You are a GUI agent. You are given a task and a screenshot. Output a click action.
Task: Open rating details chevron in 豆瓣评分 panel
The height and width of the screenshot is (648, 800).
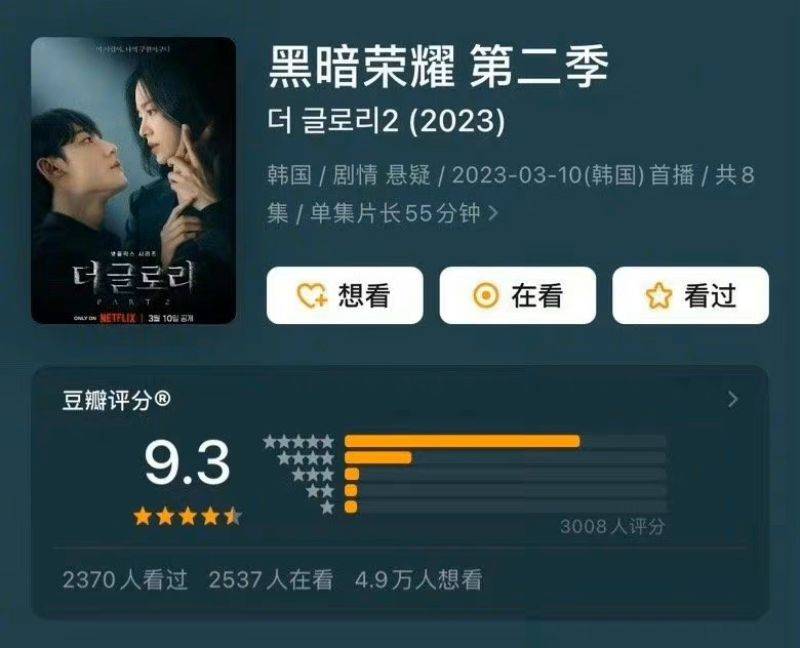733,399
